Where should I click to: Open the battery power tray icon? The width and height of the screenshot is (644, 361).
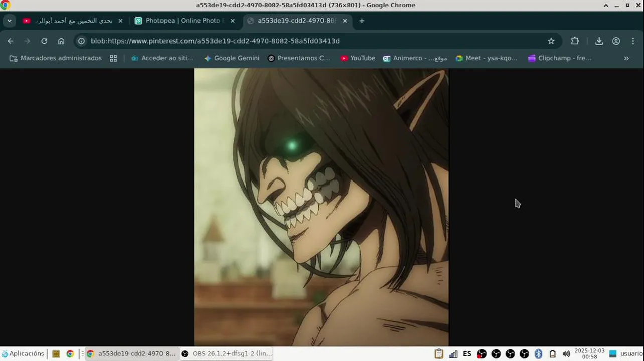tap(552, 354)
